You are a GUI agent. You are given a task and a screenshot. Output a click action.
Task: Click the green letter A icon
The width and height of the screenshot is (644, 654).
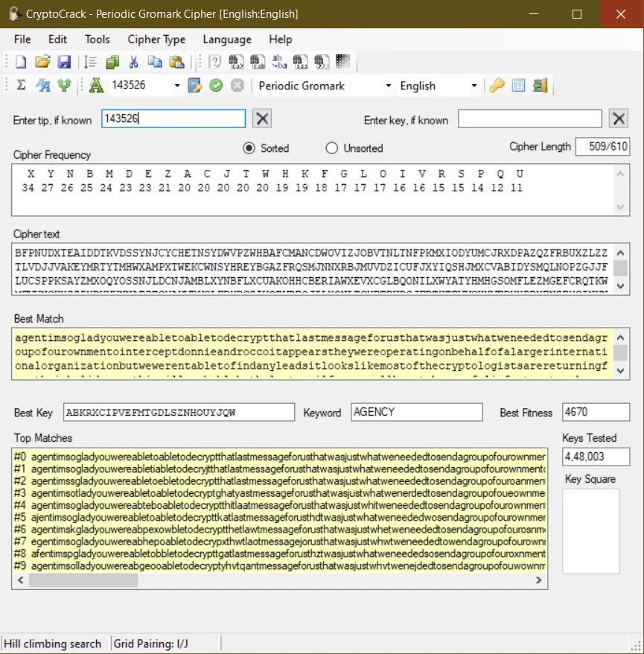[x=96, y=86]
